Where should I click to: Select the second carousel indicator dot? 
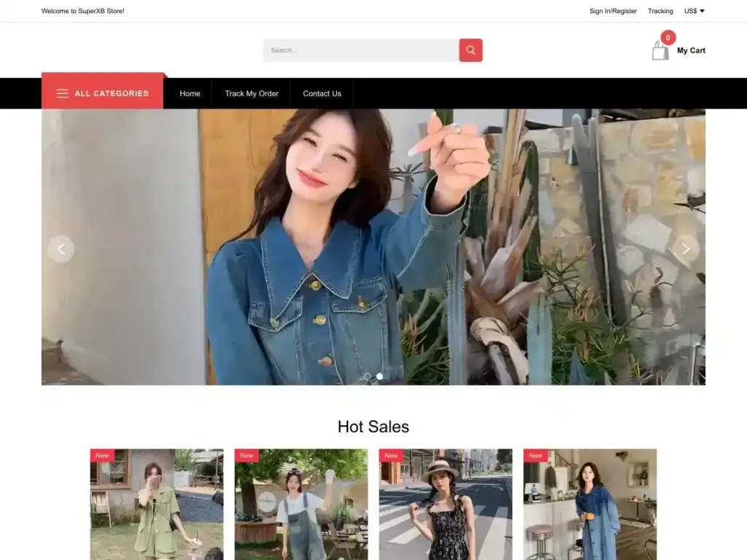(379, 376)
